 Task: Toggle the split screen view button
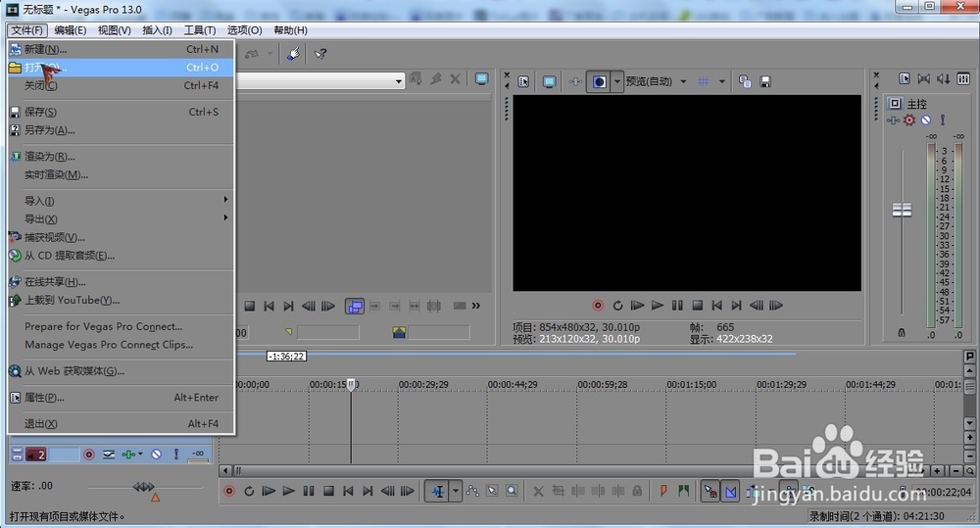599,81
